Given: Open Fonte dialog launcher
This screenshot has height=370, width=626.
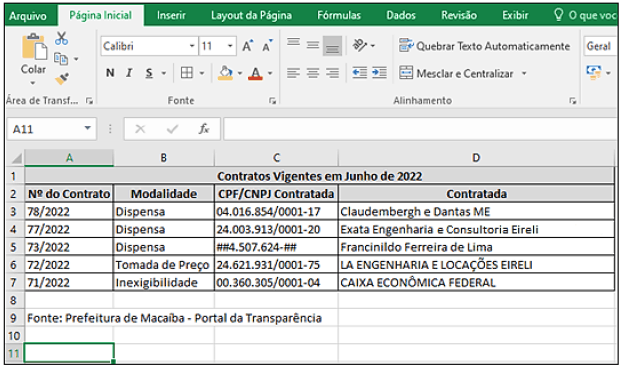Looking at the screenshot, I should [272, 101].
